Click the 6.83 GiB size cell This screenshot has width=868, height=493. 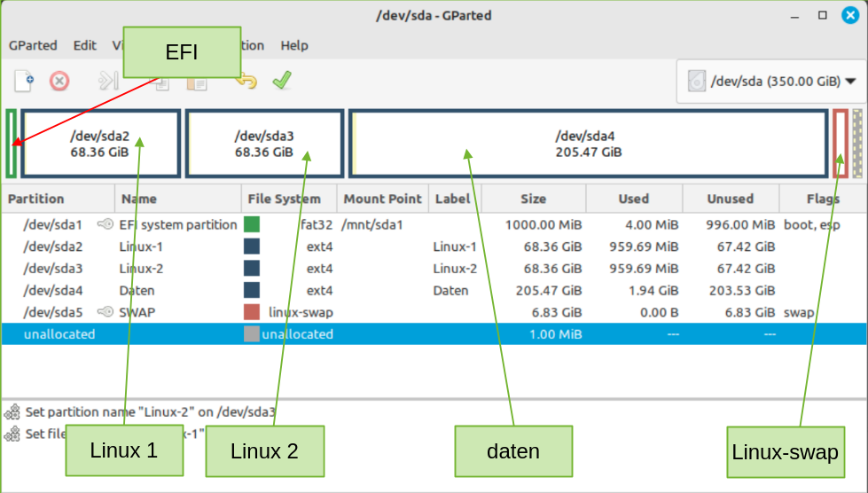(556, 312)
